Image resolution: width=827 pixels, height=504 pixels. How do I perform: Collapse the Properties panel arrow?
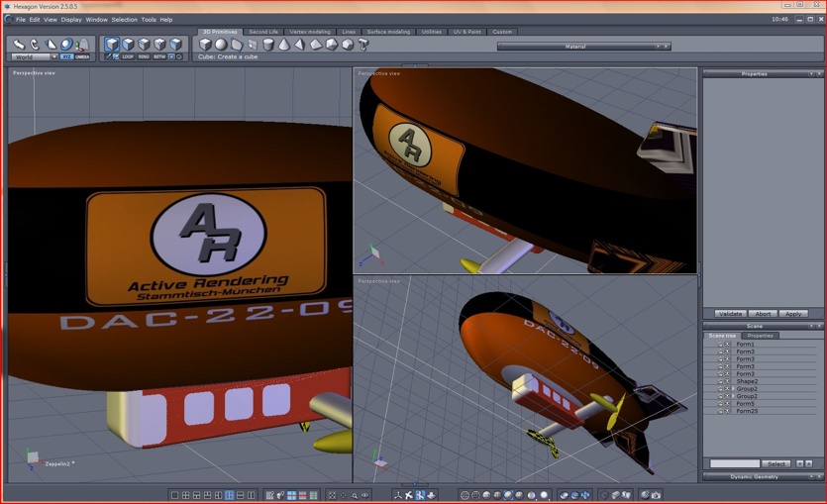tap(811, 74)
